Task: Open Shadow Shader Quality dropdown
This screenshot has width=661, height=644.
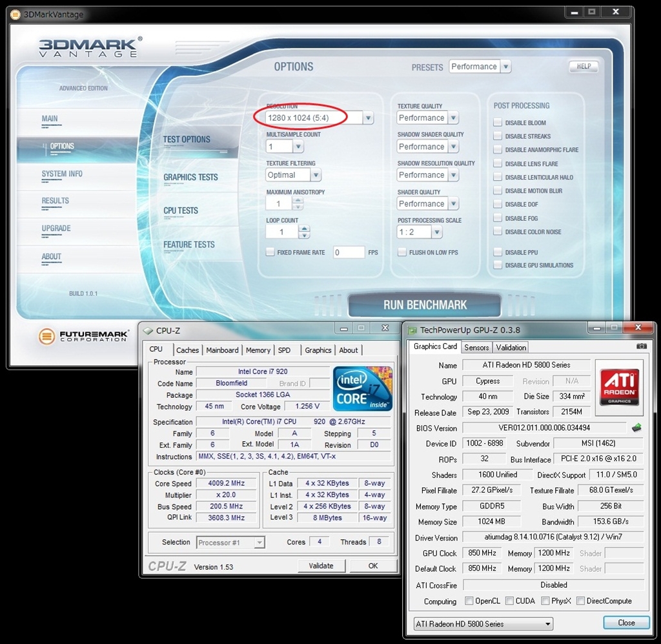Action: click(x=453, y=147)
